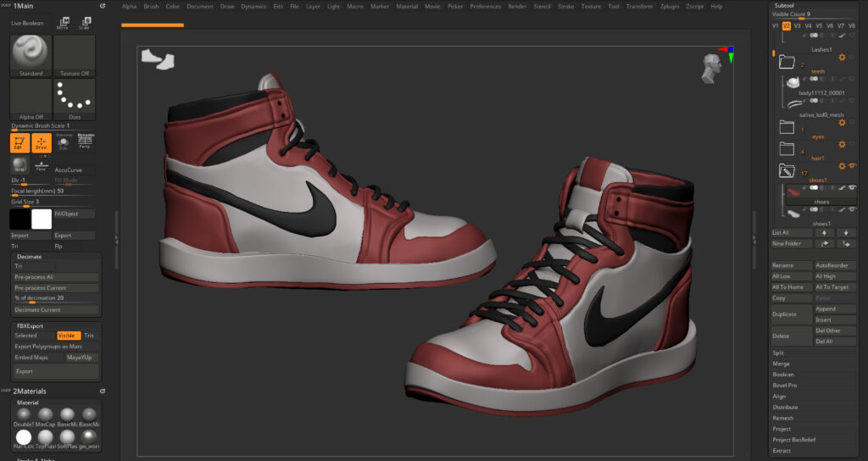Pick the black color swatch
This screenshot has width=868, height=461.
(20, 219)
